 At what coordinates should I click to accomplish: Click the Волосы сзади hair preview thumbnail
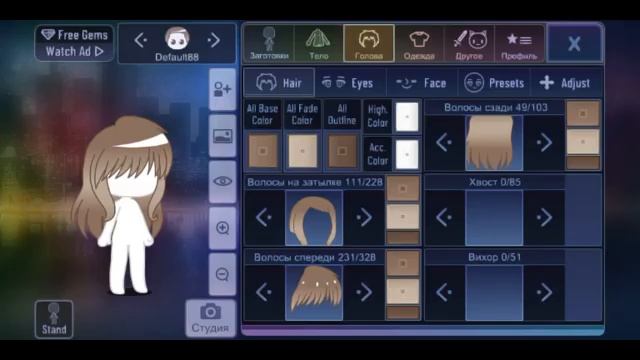coord(494,142)
